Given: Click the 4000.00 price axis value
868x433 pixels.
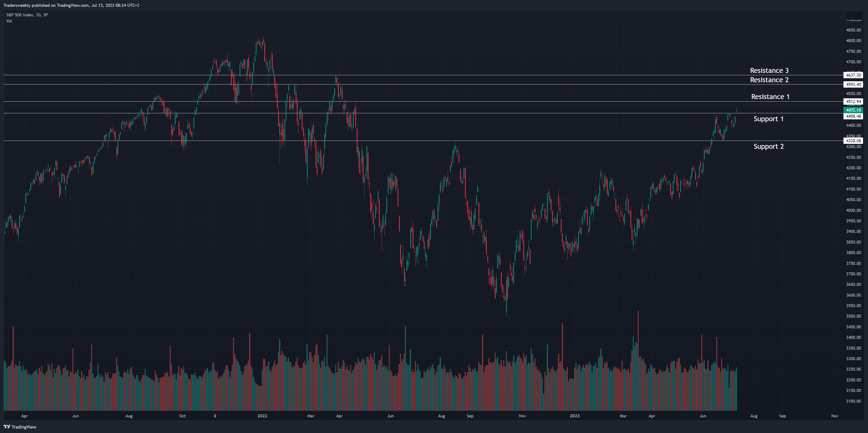Looking at the screenshot, I should 854,210.
